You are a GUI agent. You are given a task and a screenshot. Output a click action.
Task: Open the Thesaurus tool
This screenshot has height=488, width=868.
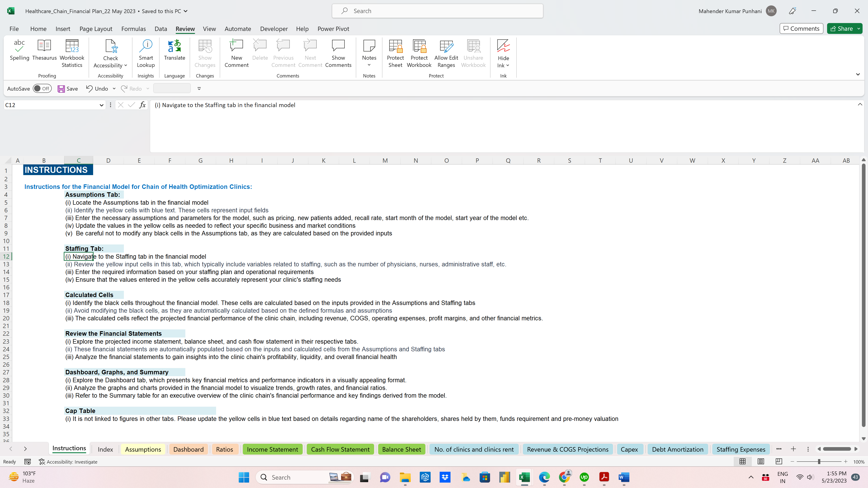(44, 50)
